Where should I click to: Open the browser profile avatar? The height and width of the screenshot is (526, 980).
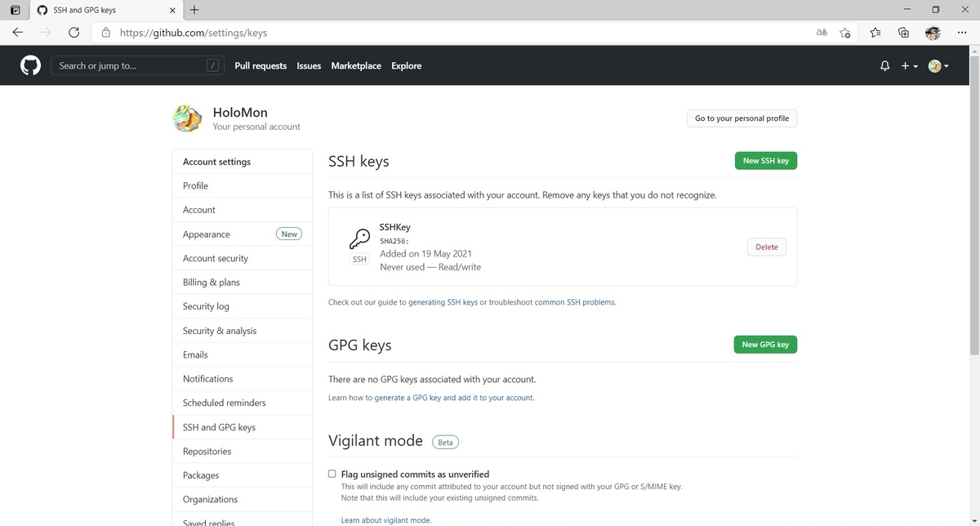tap(933, 33)
